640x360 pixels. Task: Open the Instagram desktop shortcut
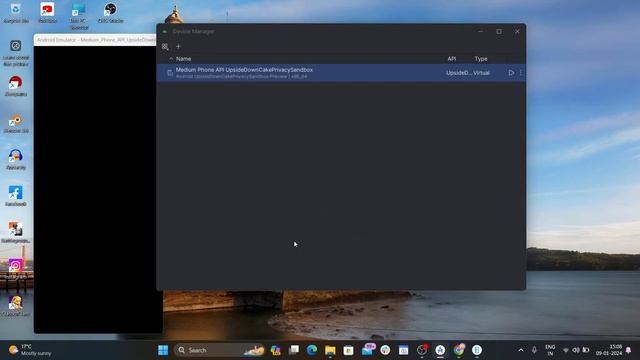pos(16,269)
